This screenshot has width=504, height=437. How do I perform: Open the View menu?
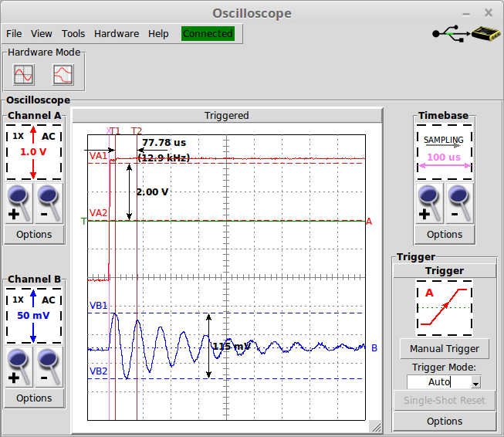coord(42,33)
